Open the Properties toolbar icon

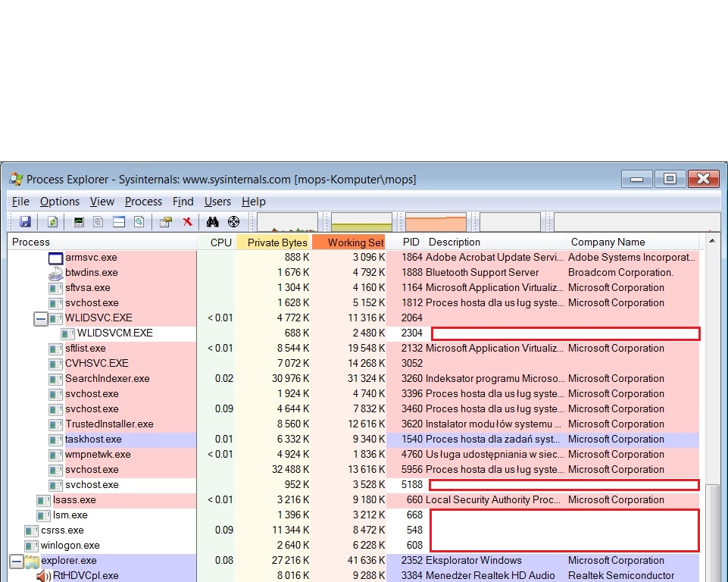click(166, 221)
